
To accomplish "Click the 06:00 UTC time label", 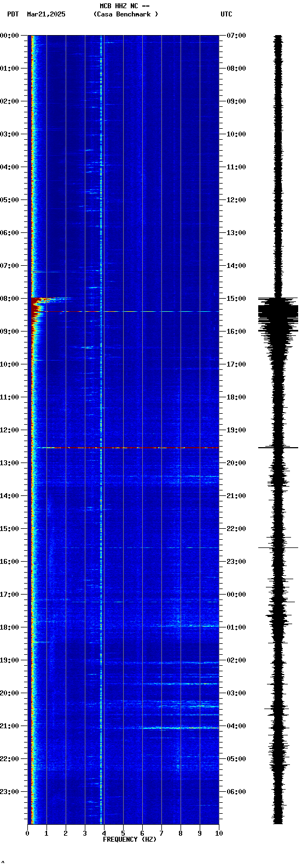I will [236, 792].
